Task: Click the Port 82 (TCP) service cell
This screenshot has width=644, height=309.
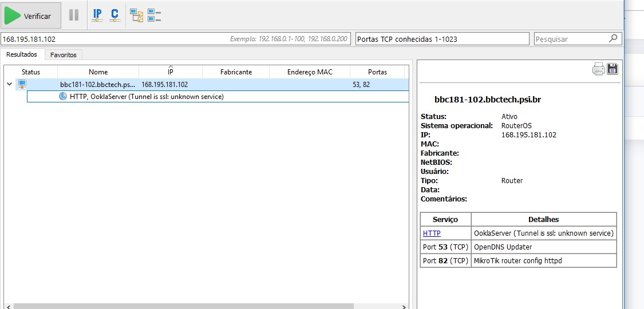Action: 445,260
